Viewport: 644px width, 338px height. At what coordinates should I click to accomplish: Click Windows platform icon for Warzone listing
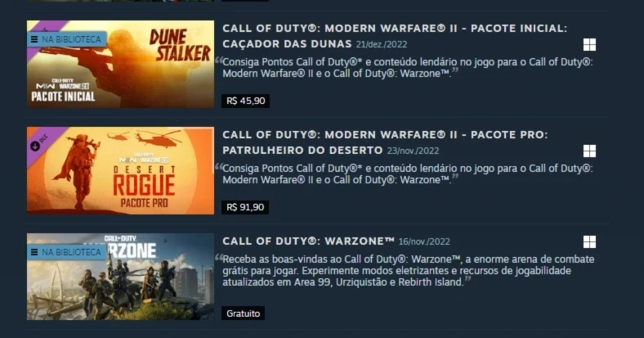589,241
